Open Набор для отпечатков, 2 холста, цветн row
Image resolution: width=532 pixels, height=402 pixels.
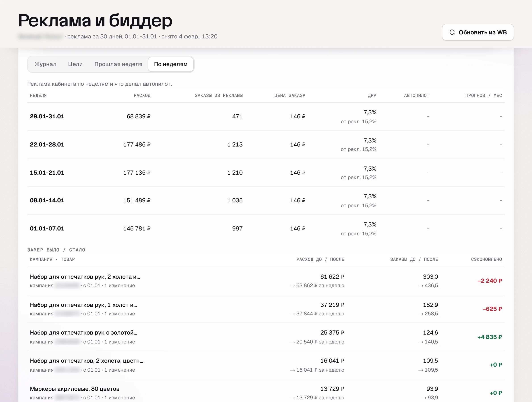[266, 365]
